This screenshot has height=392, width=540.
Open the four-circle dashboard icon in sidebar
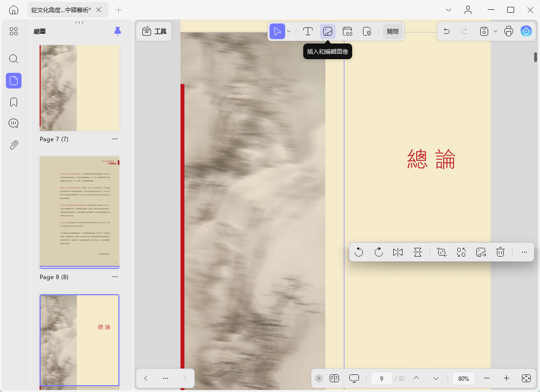point(14,32)
